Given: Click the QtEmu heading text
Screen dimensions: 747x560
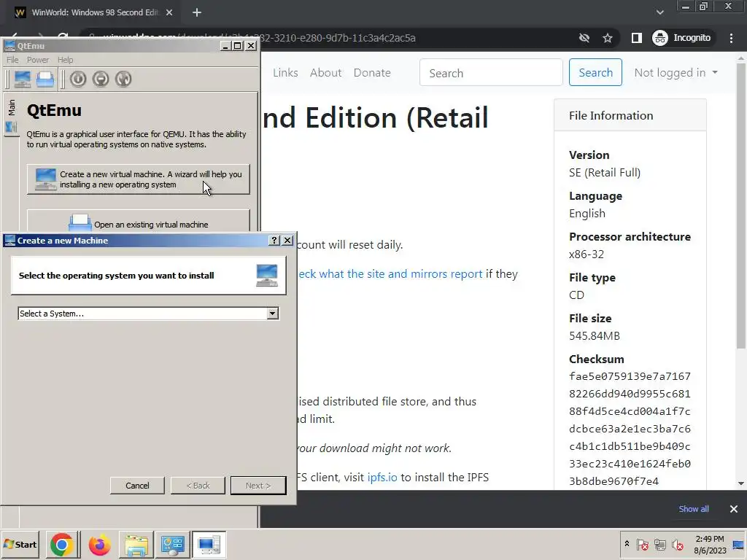Looking at the screenshot, I should tap(54, 111).
